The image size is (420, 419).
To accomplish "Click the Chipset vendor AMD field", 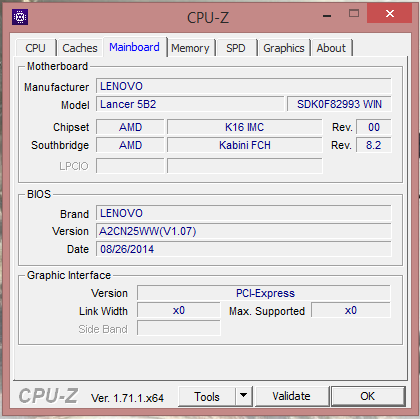I will 130,127.
